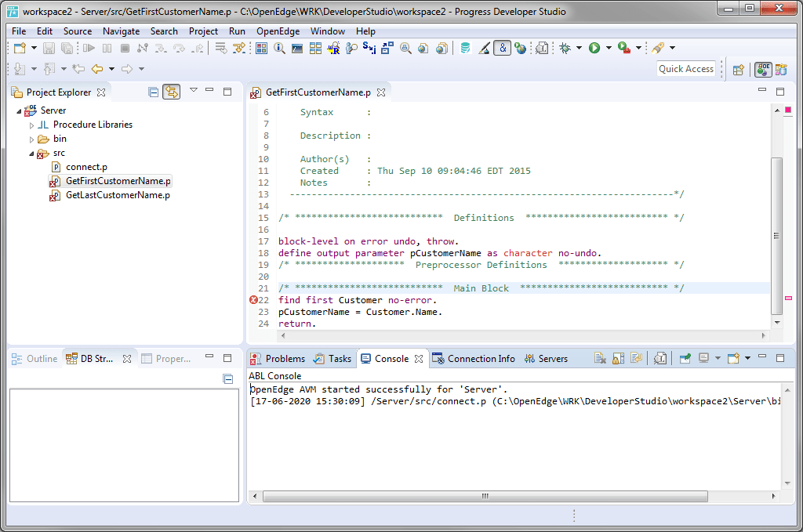
Task: Collapse all in Project Explorer
Action: tap(153, 92)
